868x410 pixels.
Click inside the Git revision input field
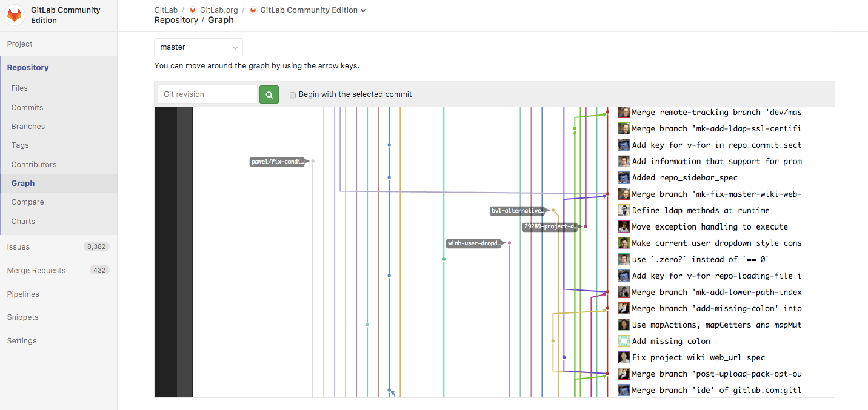pos(207,94)
